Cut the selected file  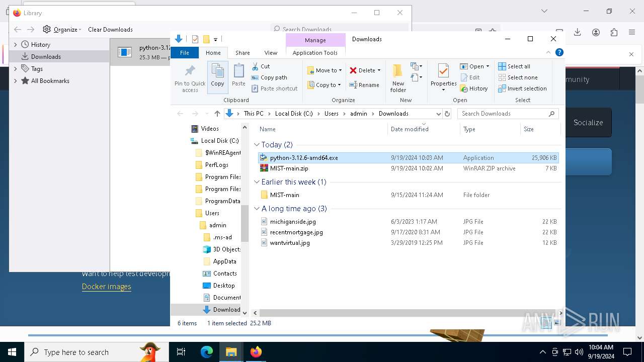click(261, 66)
